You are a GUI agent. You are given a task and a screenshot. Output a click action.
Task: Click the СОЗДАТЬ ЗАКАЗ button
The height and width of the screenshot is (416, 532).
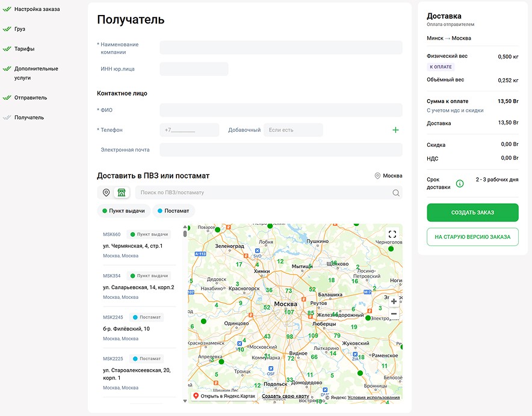pos(472,213)
